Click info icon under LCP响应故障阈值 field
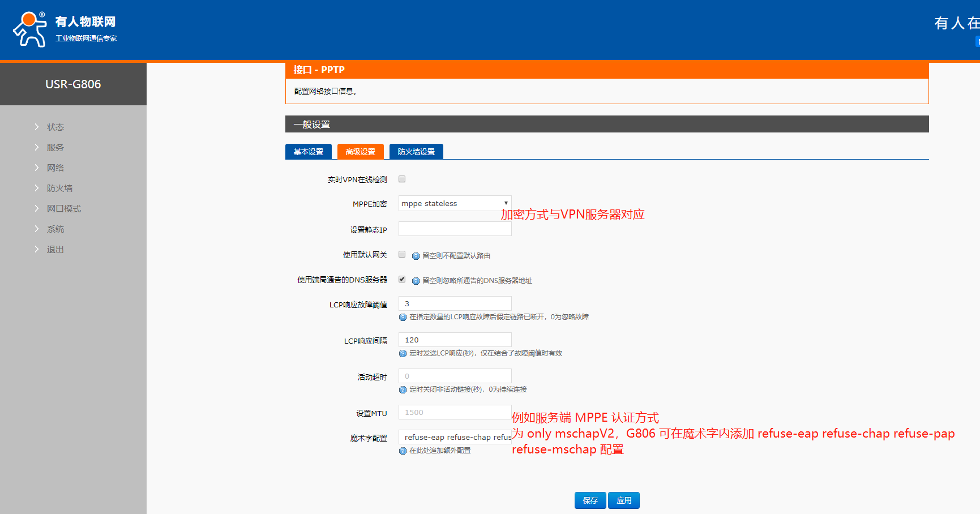The height and width of the screenshot is (514, 980). click(x=403, y=318)
